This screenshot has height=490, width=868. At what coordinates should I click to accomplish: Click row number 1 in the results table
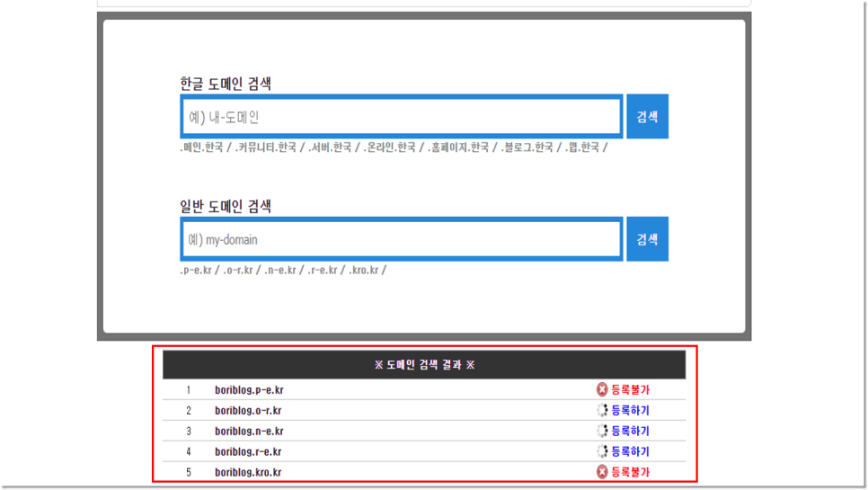(188, 390)
